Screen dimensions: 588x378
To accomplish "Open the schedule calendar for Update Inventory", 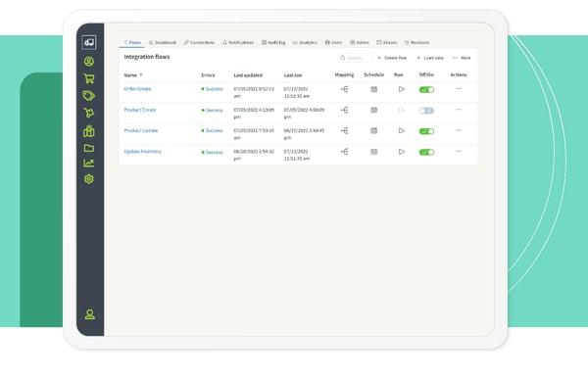I will coord(374,152).
